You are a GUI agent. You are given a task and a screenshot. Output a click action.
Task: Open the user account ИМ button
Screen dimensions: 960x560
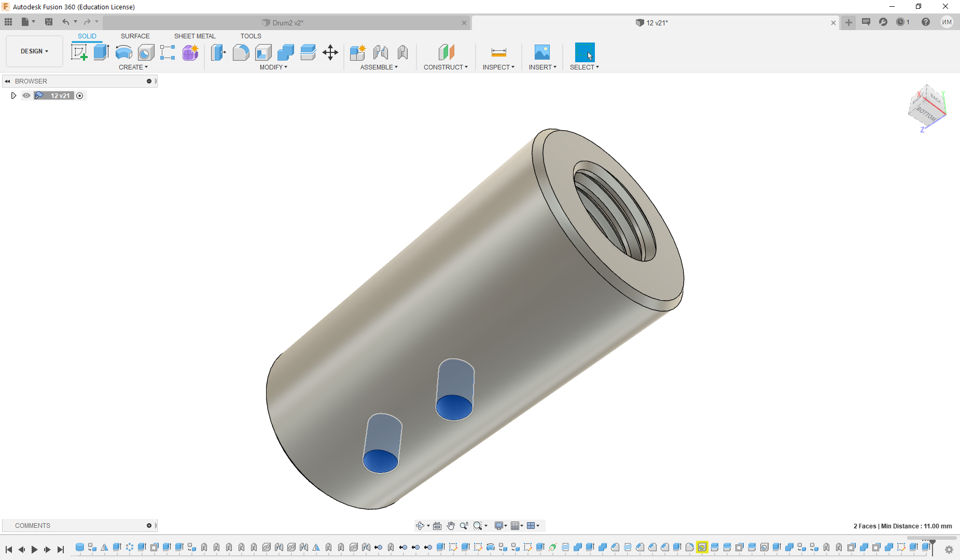pos(947,22)
